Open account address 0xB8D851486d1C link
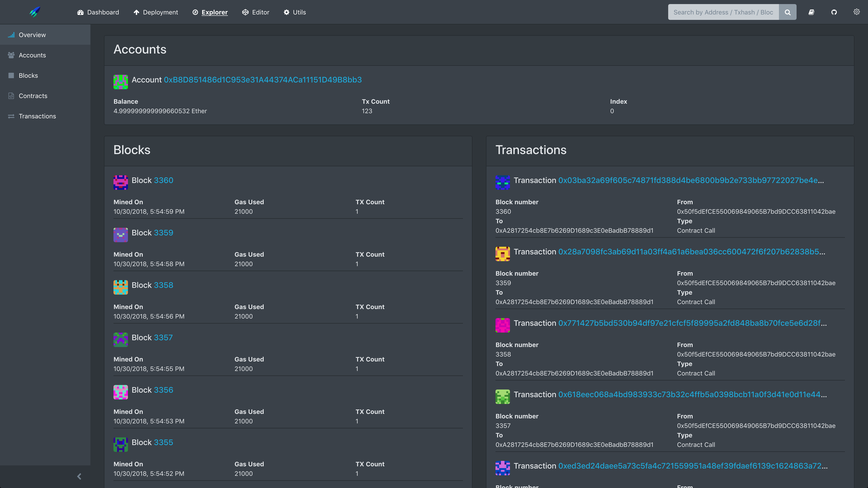The height and width of the screenshot is (488, 868). (x=263, y=80)
